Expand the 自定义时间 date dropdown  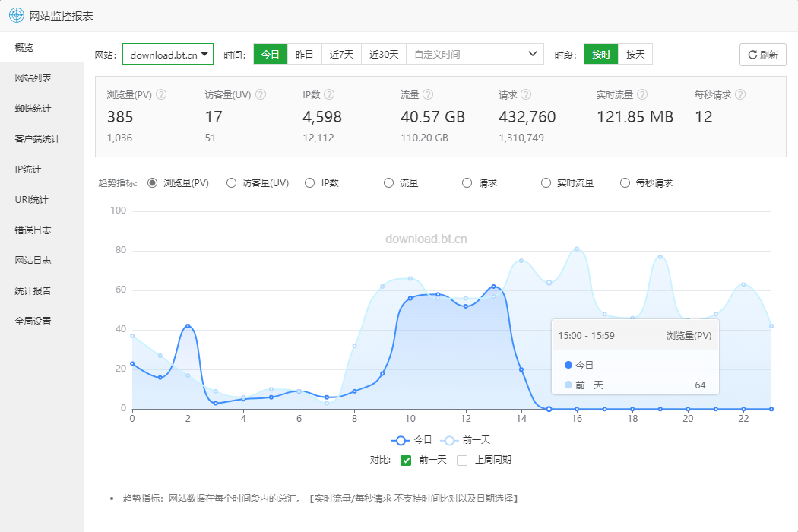475,55
